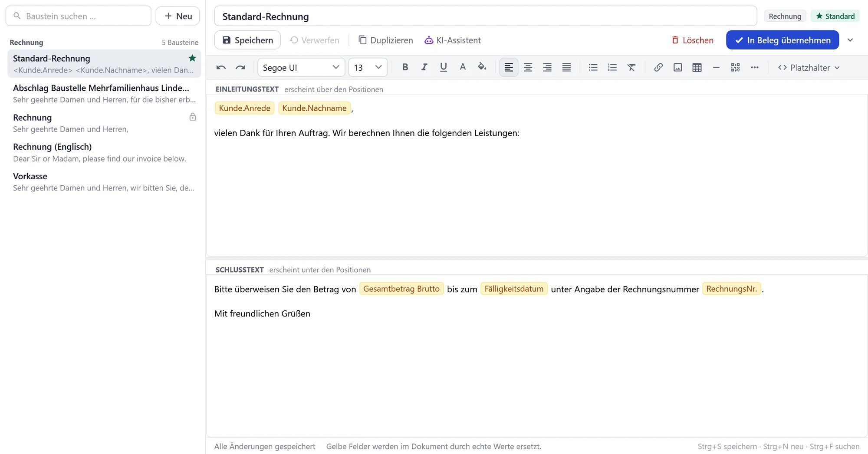Select Rechnung (Englisch) entry
This screenshot has width=868, height=454.
click(104, 152)
